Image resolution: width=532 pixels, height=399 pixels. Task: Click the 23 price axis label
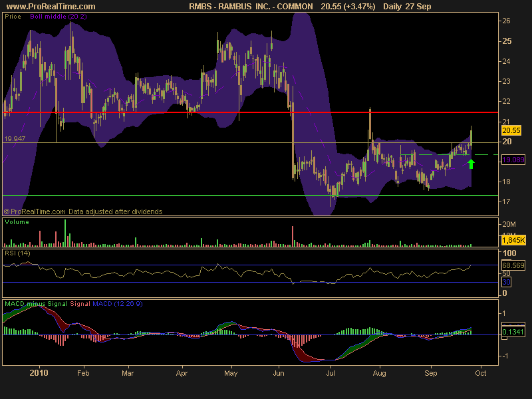(x=506, y=81)
